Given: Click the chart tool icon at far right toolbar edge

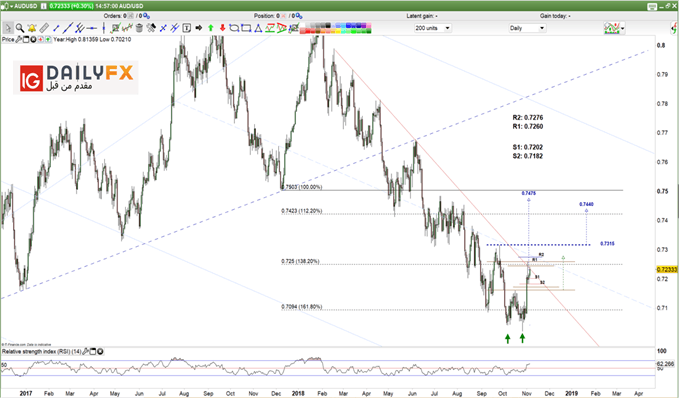Looking at the screenshot, I should 675,29.
